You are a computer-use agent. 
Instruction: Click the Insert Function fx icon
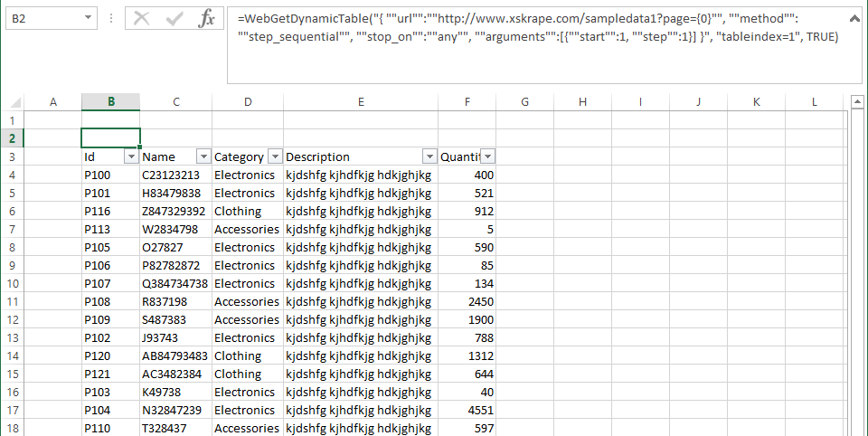pos(206,19)
